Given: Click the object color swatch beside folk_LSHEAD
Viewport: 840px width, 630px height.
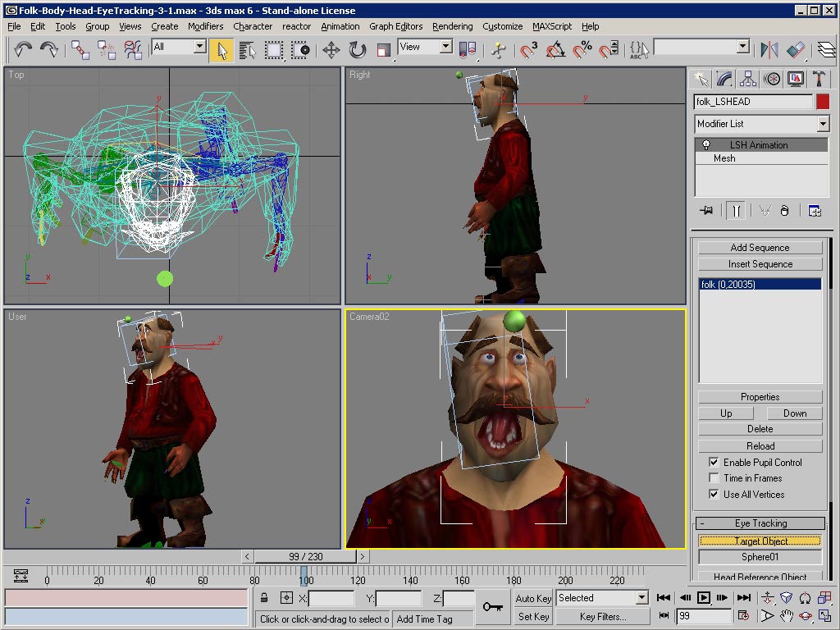Looking at the screenshot, I should (x=824, y=101).
